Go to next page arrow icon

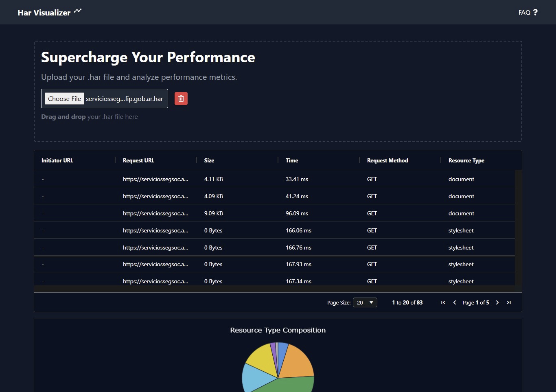[x=497, y=302]
